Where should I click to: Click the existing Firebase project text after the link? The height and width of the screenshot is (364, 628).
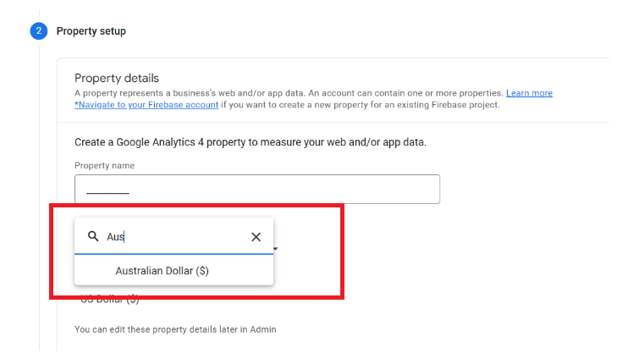(361, 104)
